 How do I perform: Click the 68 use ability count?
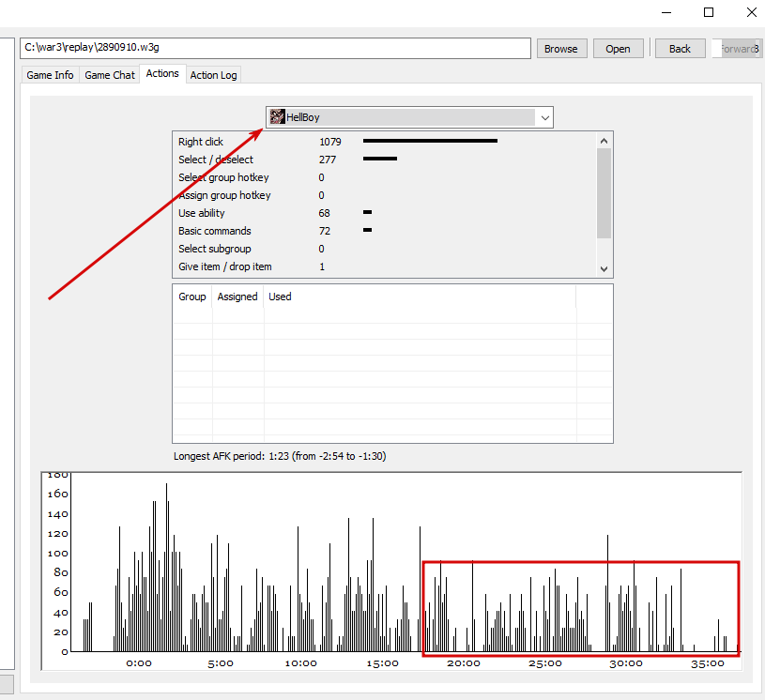coord(325,213)
